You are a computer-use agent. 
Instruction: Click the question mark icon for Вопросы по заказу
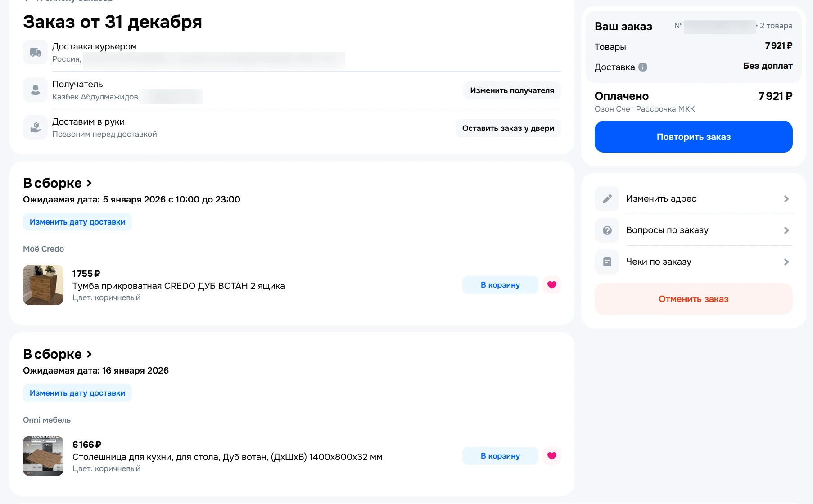[607, 230]
